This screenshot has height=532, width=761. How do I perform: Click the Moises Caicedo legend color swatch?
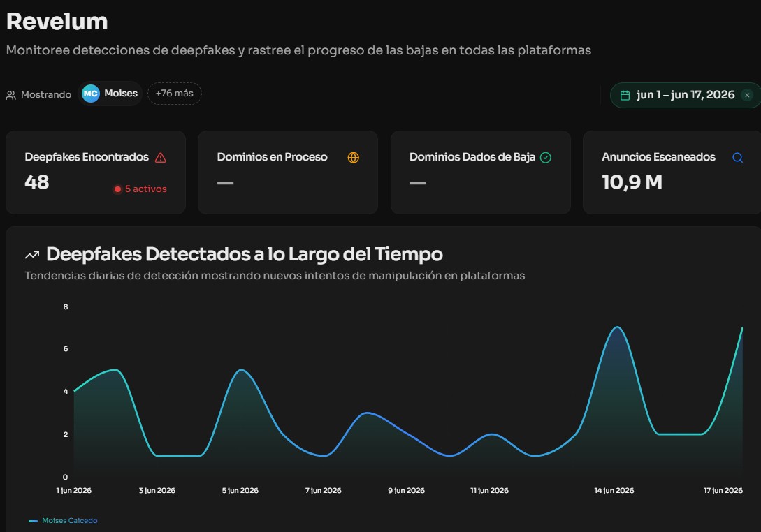33,521
